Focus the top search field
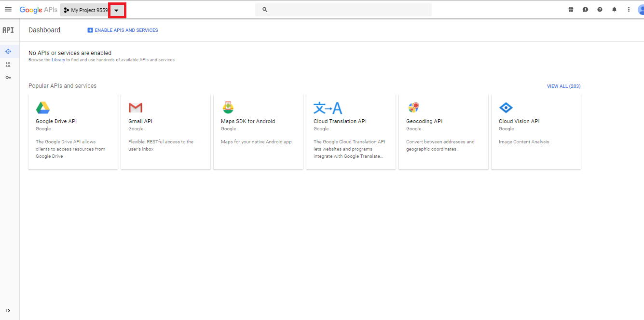 click(x=343, y=10)
